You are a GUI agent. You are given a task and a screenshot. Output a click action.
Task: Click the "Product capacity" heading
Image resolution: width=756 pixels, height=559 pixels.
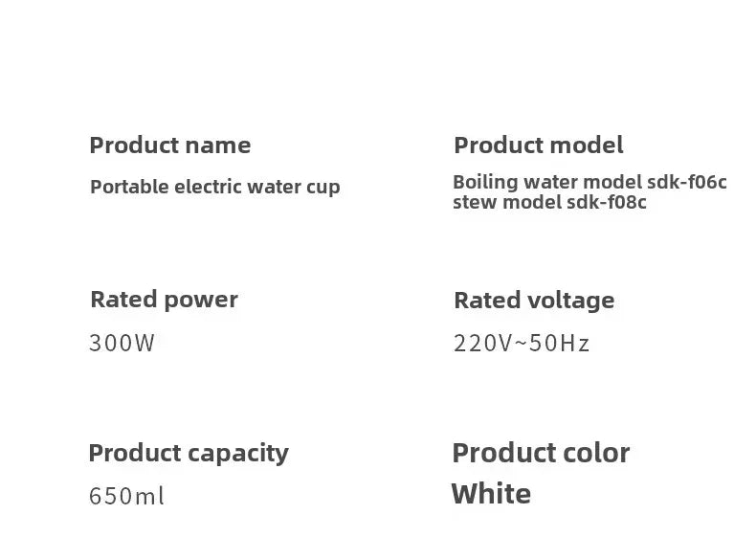coord(188,453)
